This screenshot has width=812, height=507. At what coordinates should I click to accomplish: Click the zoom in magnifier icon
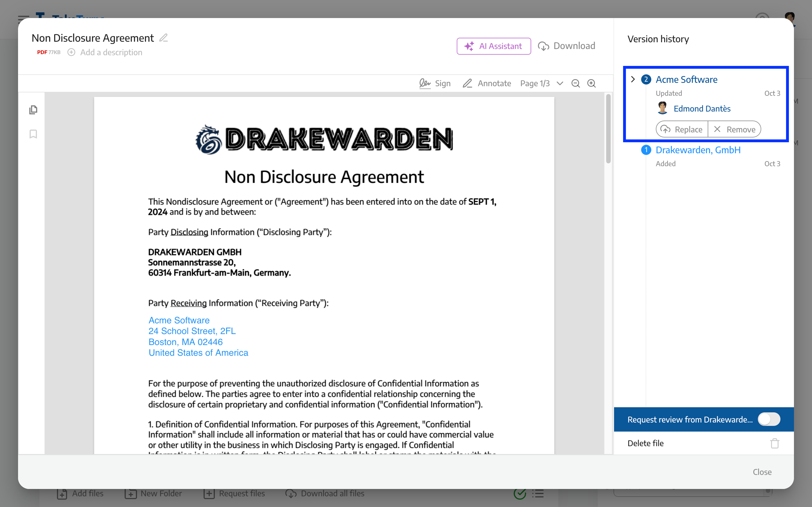(x=592, y=83)
